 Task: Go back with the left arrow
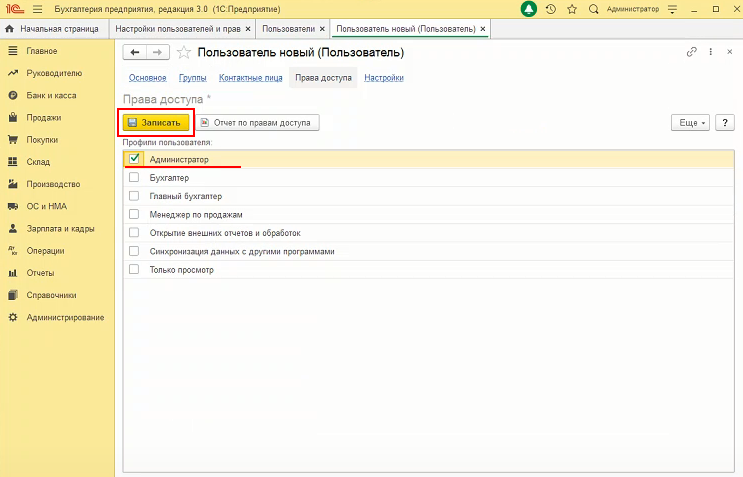(x=135, y=52)
